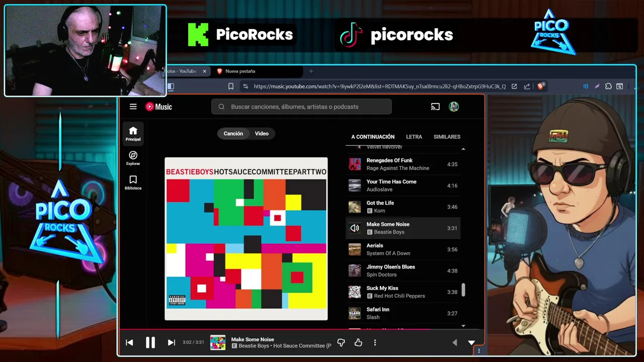644x362 pixels.
Task: Click the Hot Sauce Committee album cover
Action: [x=246, y=239]
